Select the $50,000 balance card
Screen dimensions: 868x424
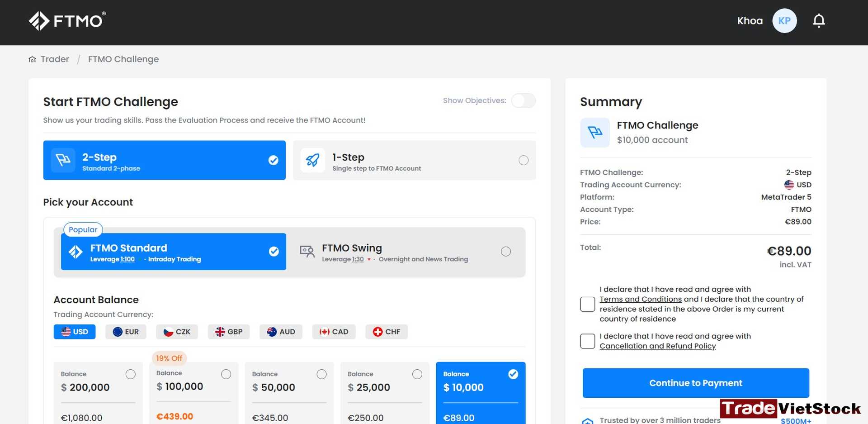289,393
